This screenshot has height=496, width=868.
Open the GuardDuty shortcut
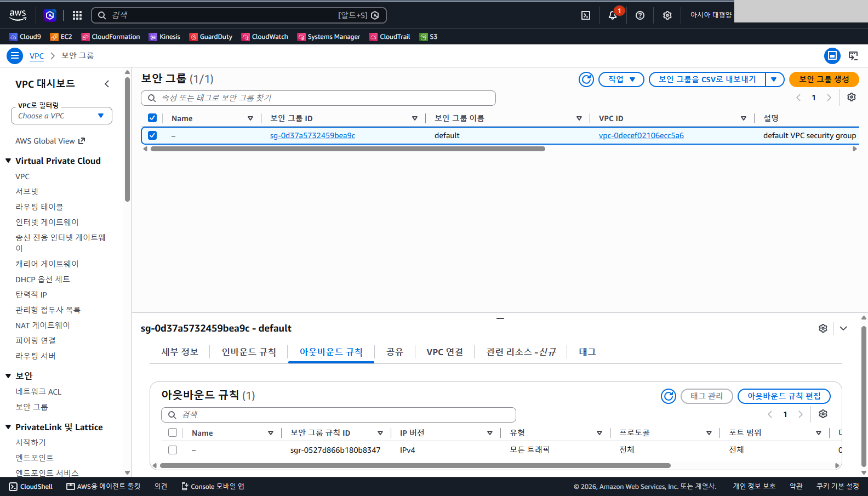click(211, 37)
